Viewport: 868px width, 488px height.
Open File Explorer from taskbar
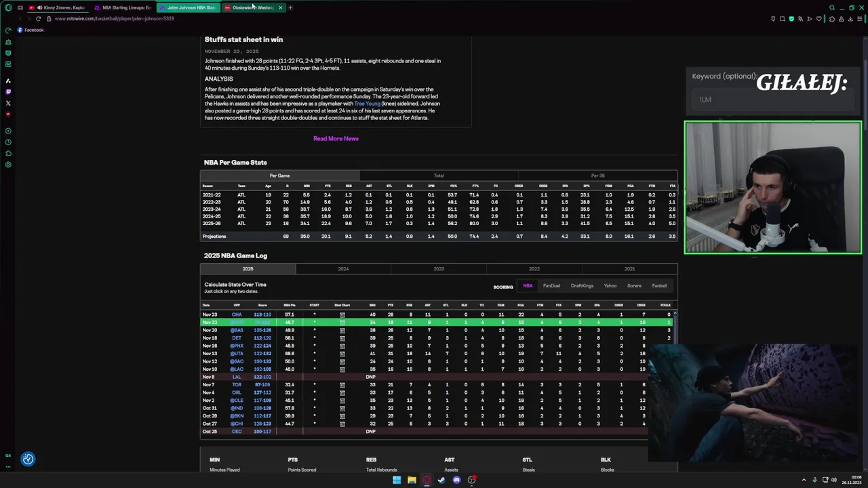(412, 480)
